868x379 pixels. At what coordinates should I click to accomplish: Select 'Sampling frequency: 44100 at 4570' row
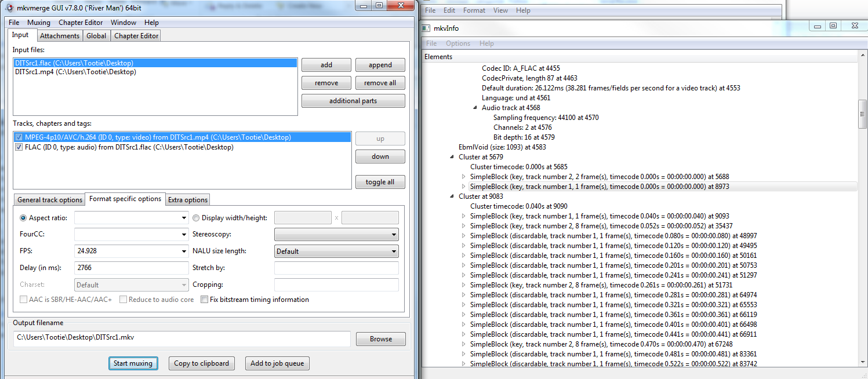pos(546,118)
